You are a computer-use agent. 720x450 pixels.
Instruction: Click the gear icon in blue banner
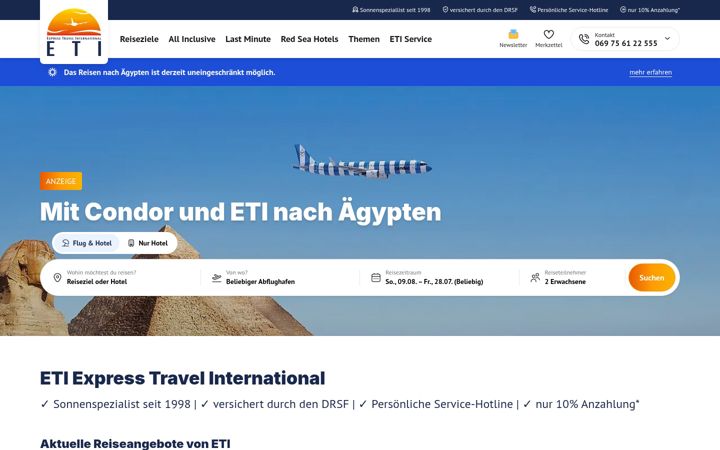[x=52, y=72]
